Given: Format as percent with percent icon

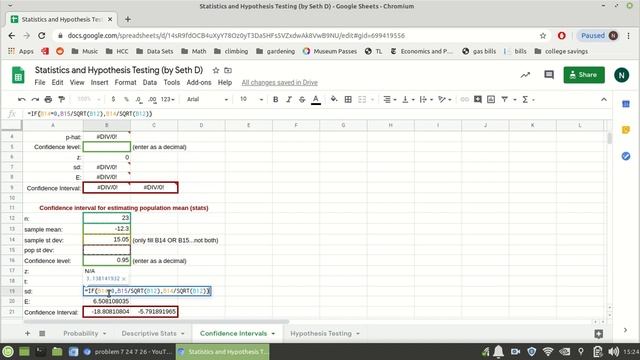Looking at the screenshot, I should [126, 99].
